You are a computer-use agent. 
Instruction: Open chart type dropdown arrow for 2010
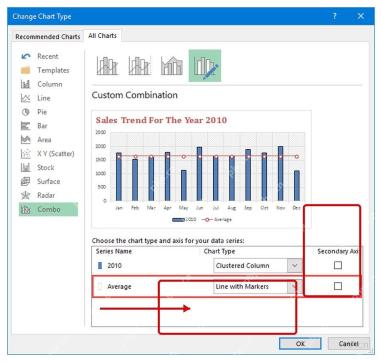[295, 266]
